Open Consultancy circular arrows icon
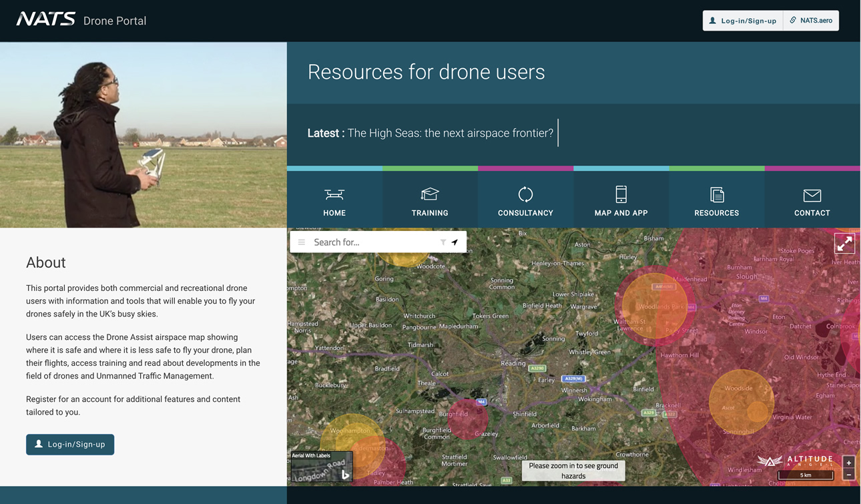This screenshot has height=504, width=861. pyautogui.click(x=525, y=194)
